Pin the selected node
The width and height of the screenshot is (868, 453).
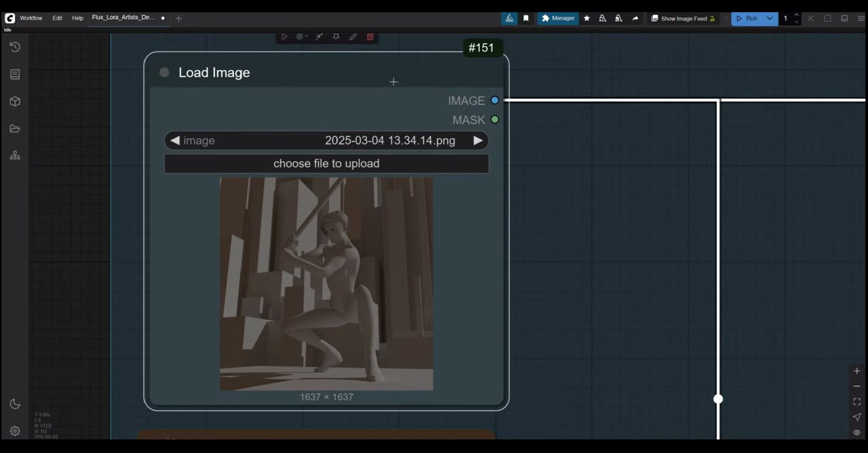[336, 37]
